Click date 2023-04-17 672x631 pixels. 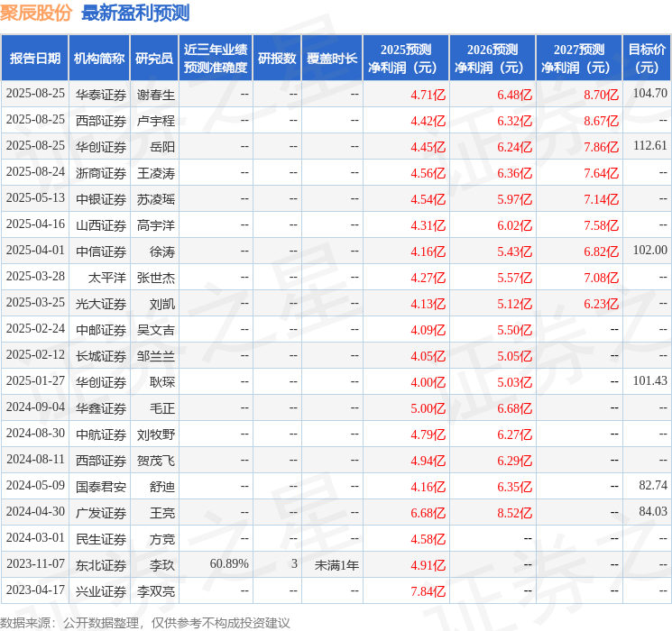coord(35,590)
